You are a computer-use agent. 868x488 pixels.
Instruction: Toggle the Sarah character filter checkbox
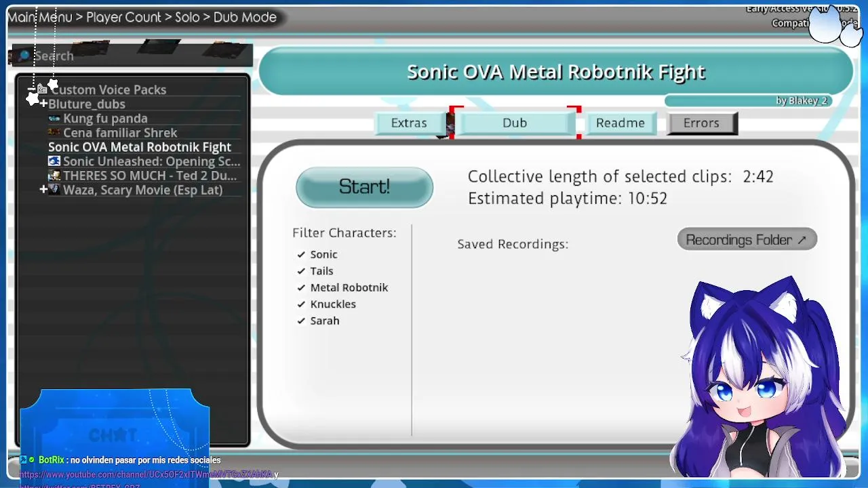[301, 321]
